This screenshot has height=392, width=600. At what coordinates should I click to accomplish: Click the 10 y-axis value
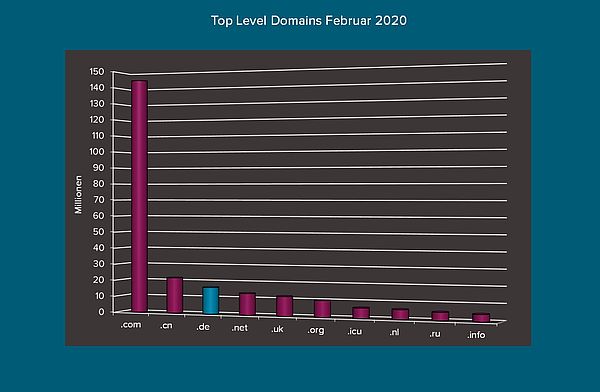tap(99, 296)
